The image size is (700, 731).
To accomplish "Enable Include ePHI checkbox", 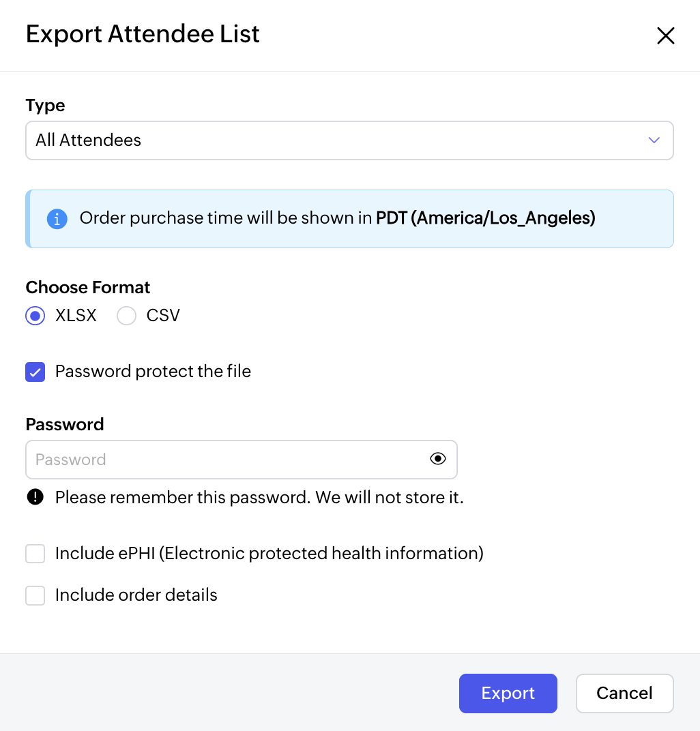I will coord(35,553).
